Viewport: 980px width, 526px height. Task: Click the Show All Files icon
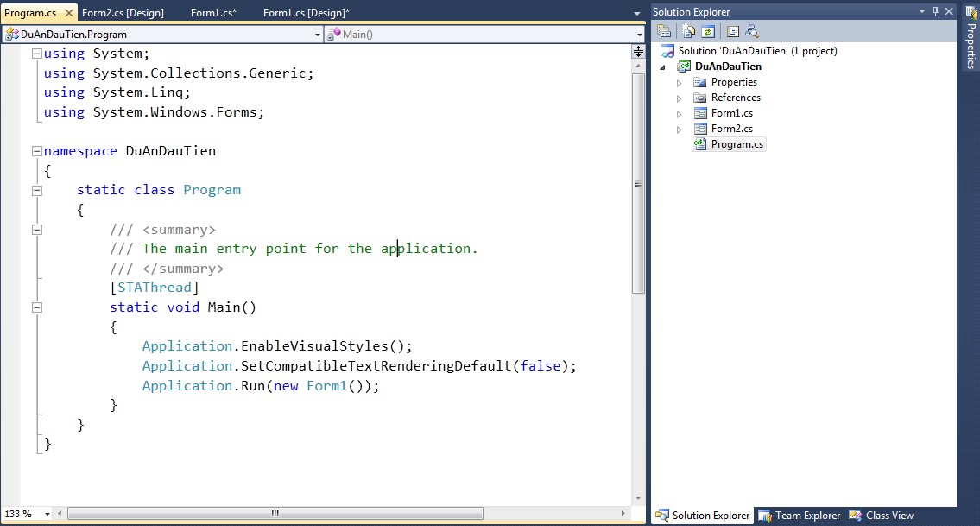point(688,31)
